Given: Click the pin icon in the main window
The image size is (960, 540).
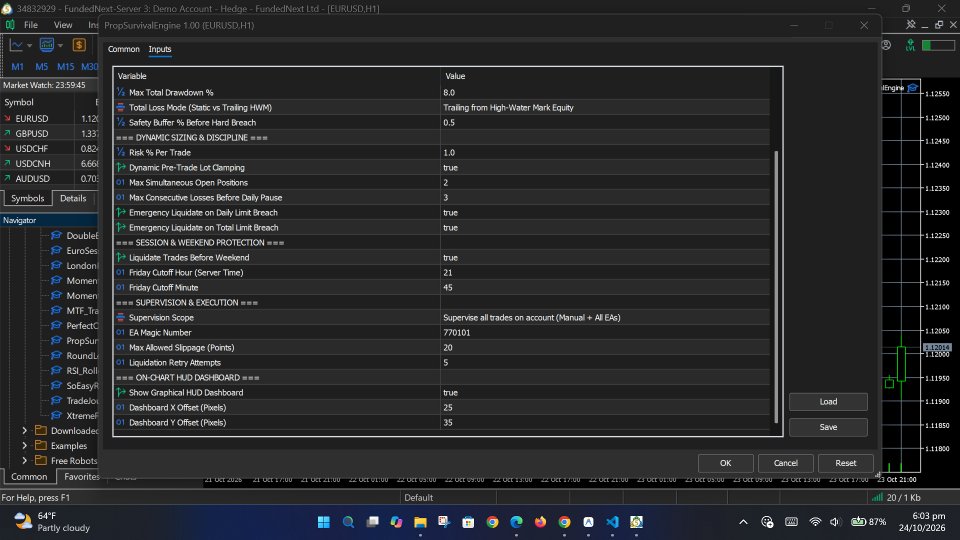Looking at the screenshot, I should point(911,25).
